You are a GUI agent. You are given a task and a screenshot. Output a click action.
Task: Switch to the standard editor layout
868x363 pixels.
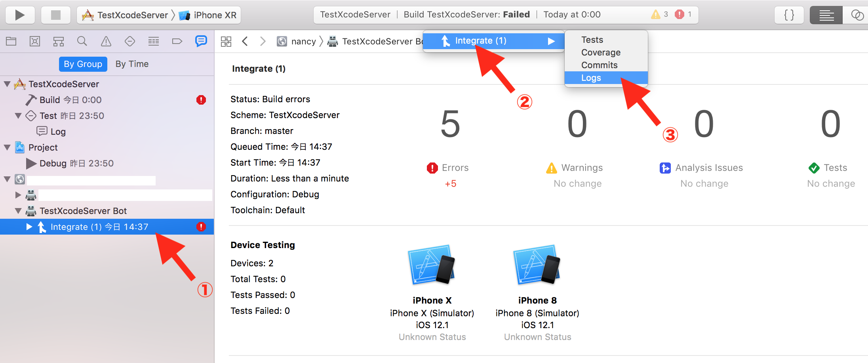point(826,15)
